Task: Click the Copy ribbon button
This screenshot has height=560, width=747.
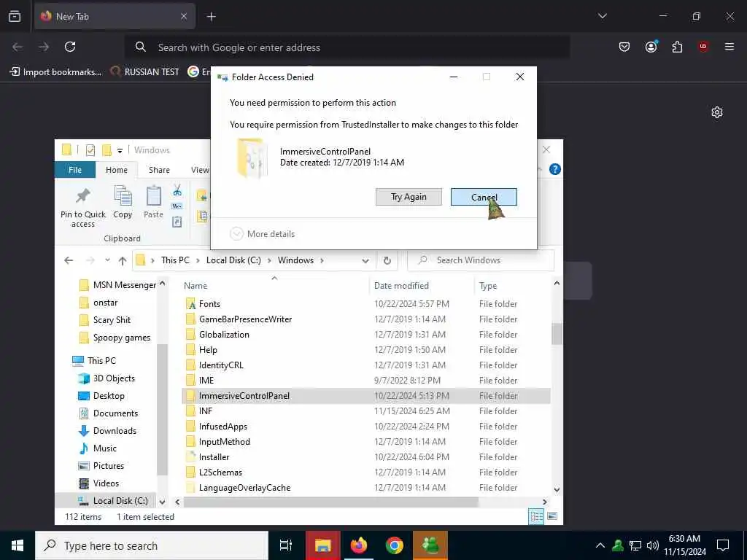Action: [123, 203]
